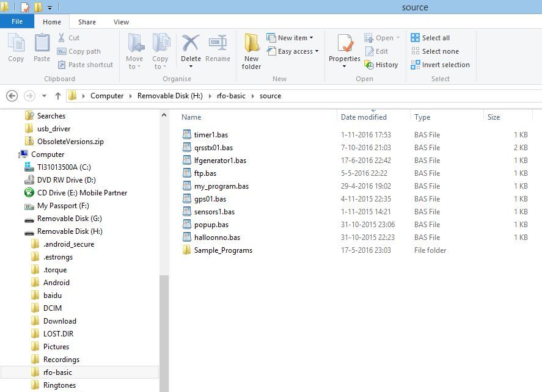Click the Up one level arrow
The height and width of the screenshot is (392, 542).
point(58,96)
